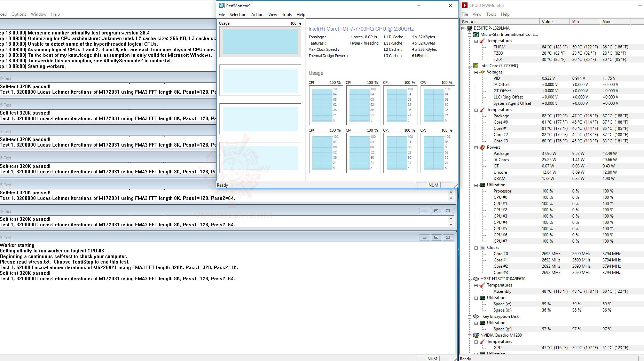Select the Micro-Star International motherboard icon
Screen dimensions: 644x361
[476, 34]
